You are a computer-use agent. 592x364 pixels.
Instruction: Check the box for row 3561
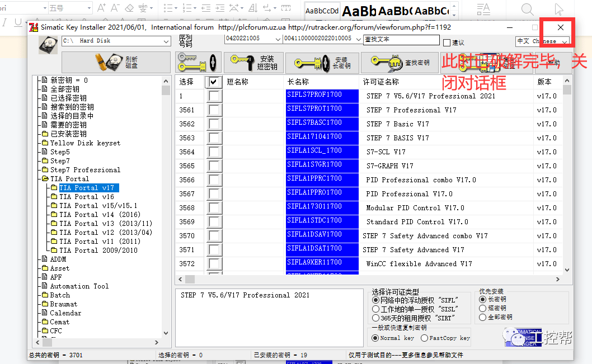214,110
